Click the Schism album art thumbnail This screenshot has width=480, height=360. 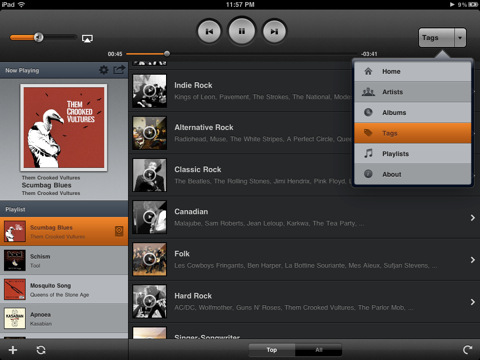[15, 260]
